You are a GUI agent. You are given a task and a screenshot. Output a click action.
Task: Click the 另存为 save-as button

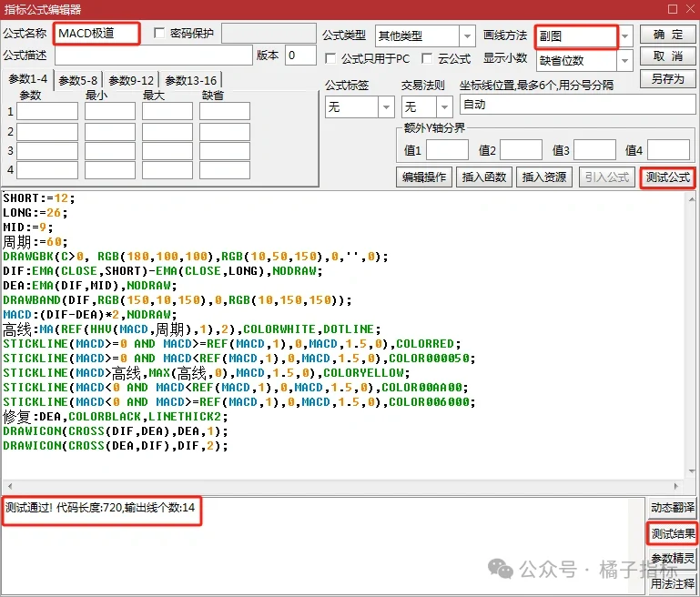point(667,79)
